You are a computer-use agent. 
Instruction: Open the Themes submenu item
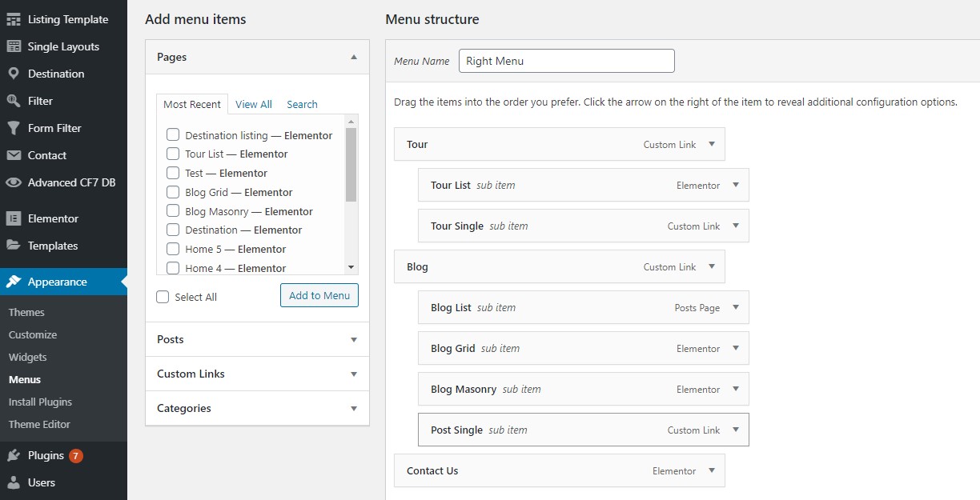(26, 312)
